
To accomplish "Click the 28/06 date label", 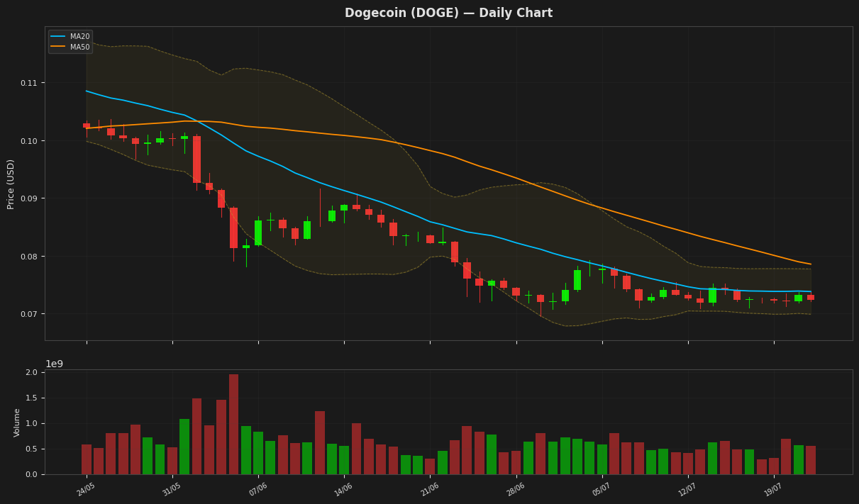I will [516, 489].
